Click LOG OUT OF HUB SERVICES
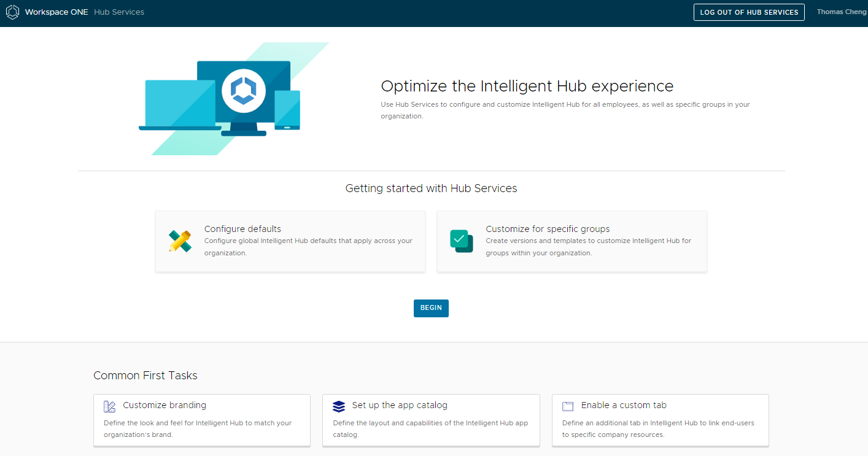This screenshot has height=456, width=868. pos(749,12)
